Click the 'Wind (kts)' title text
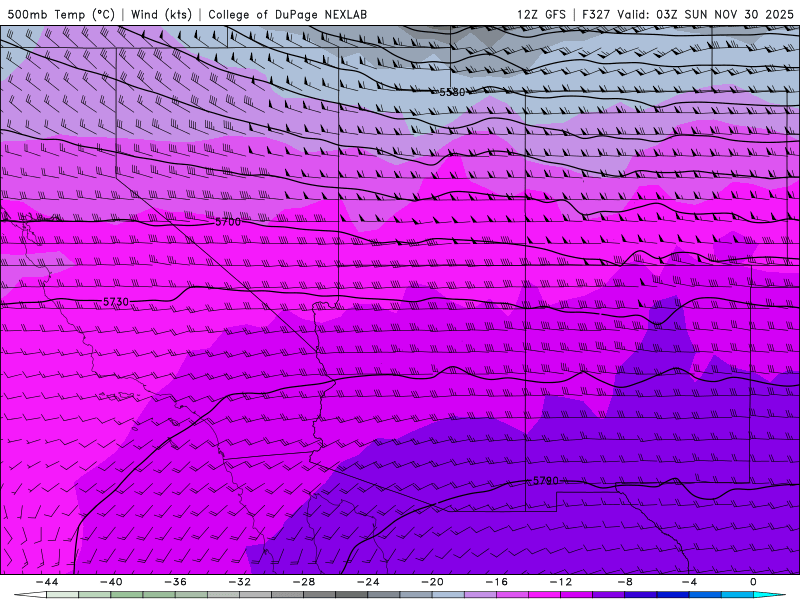Image resolution: width=800 pixels, height=600 pixels. (x=161, y=14)
